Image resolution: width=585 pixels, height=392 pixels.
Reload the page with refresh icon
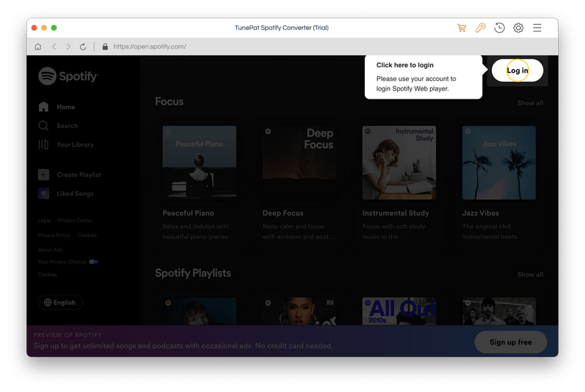(x=83, y=47)
